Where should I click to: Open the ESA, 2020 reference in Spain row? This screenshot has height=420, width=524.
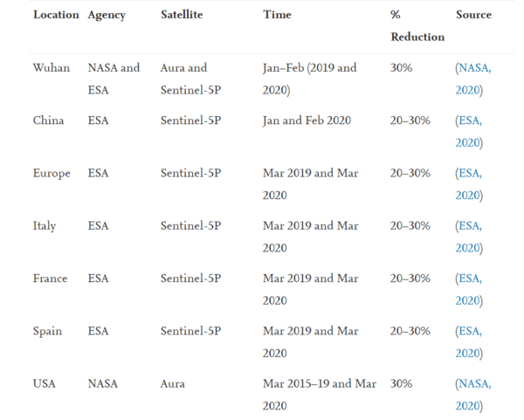coord(469,341)
